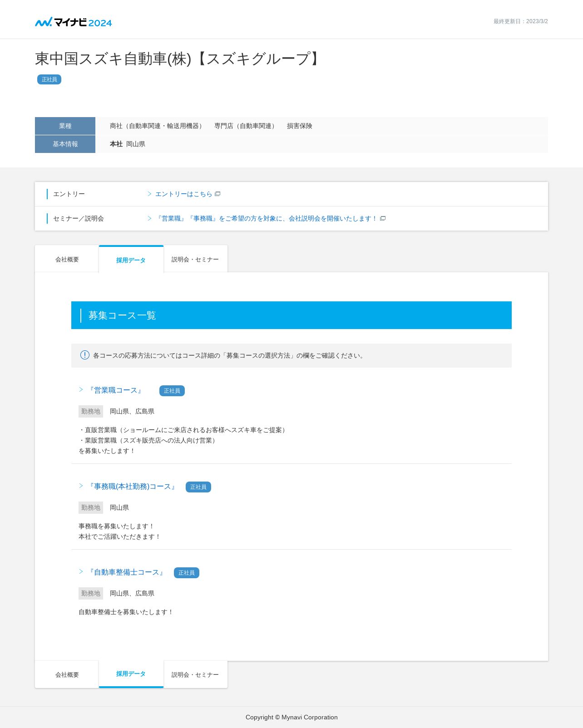Viewport: 583px width, 728px height.
Task: Open 『営業職コース』 course link
Action: 115,390
